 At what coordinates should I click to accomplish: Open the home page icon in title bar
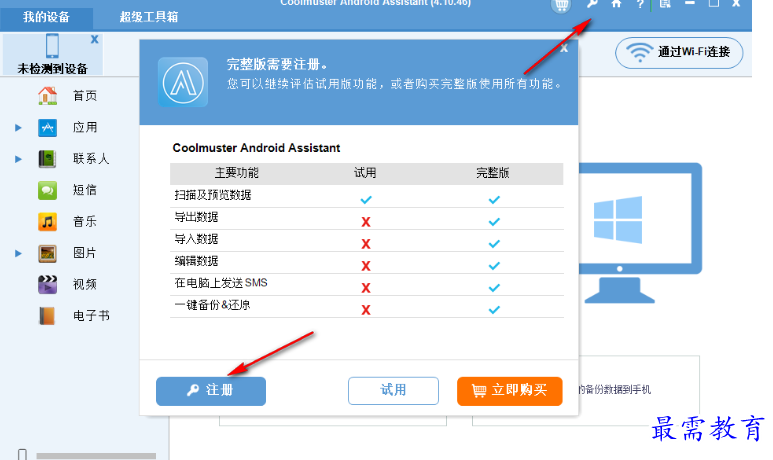pyautogui.click(x=616, y=3)
